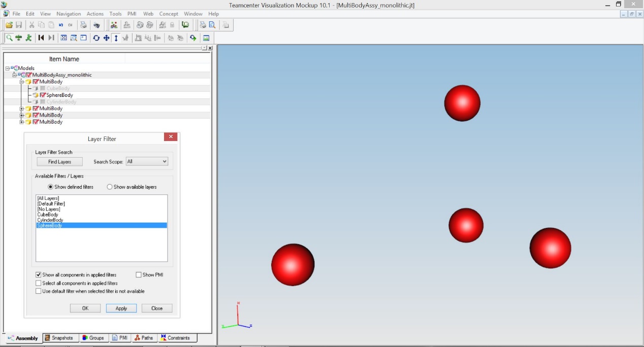Select the green walking figure navigation tool
Viewport: 644px width, 347px height.
(28, 38)
